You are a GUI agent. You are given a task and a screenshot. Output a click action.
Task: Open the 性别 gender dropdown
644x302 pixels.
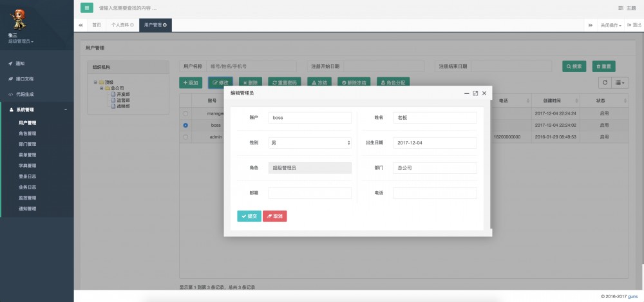coord(310,142)
